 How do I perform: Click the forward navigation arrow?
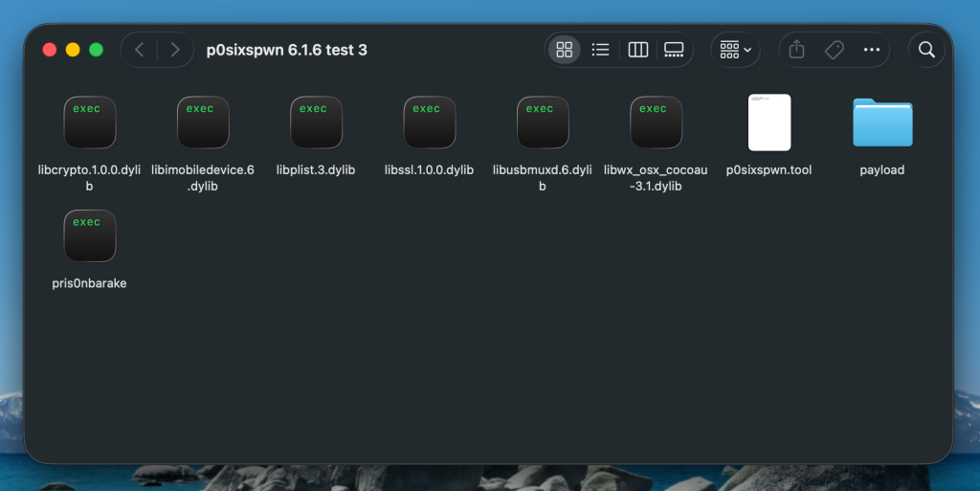(x=174, y=50)
